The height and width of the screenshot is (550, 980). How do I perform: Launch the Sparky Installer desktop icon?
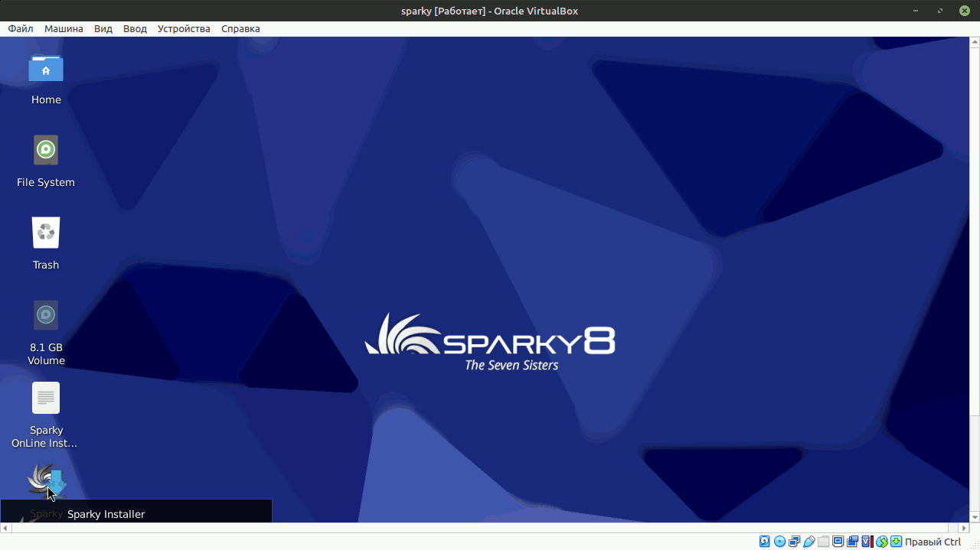tap(46, 482)
